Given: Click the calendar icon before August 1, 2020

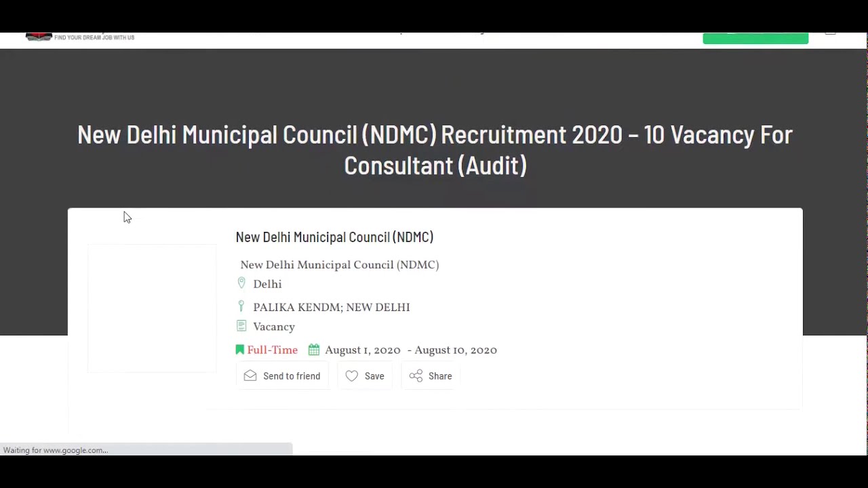Looking at the screenshot, I should pyautogui.click(x=314, y=350).
